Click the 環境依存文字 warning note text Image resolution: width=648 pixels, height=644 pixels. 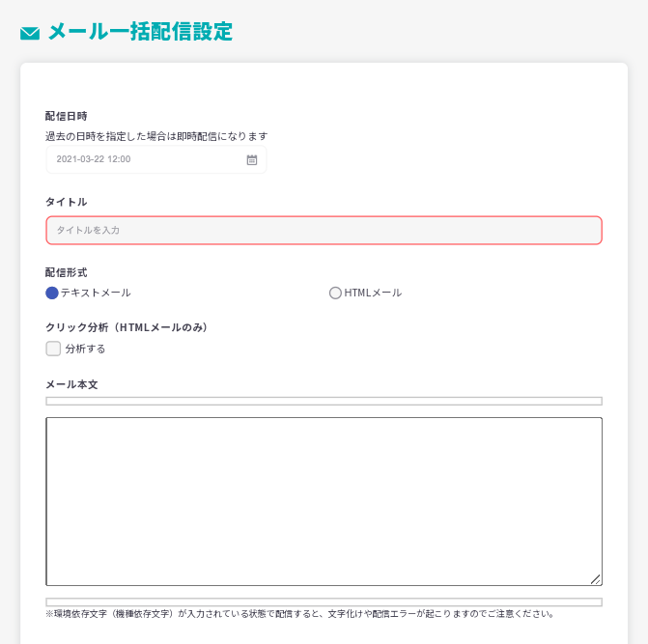pyautogui.click(x=299, y=614)
